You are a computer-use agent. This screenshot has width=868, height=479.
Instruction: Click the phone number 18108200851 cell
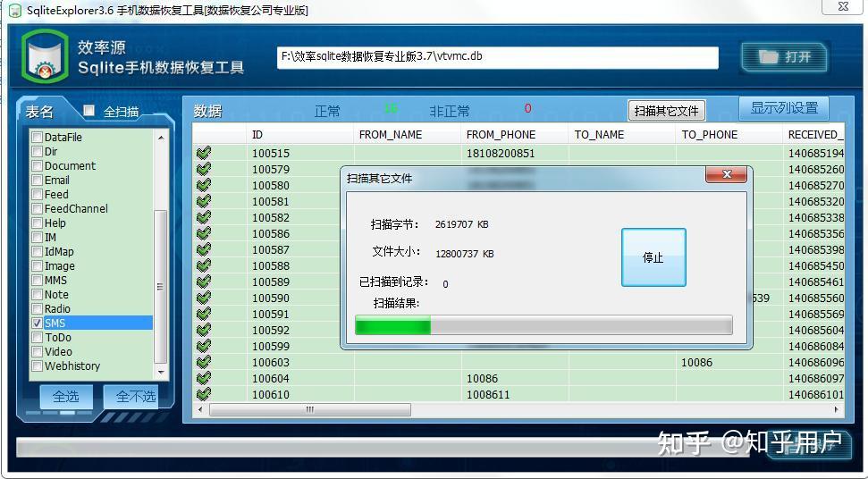514,153
